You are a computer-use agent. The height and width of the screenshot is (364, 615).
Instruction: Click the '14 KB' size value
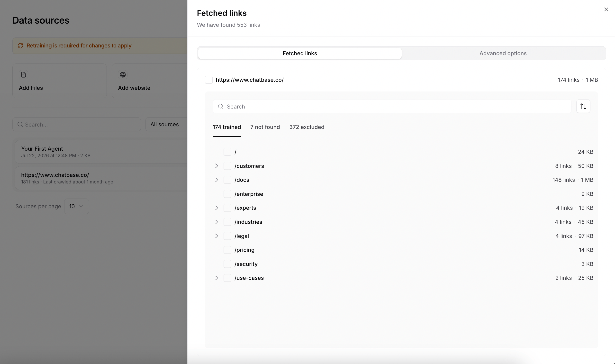tap(586, 250)
